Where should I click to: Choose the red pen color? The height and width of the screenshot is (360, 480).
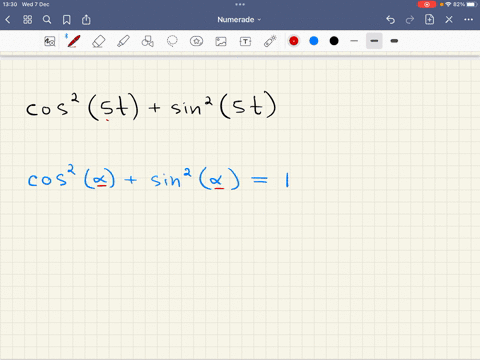click(294, 41)
